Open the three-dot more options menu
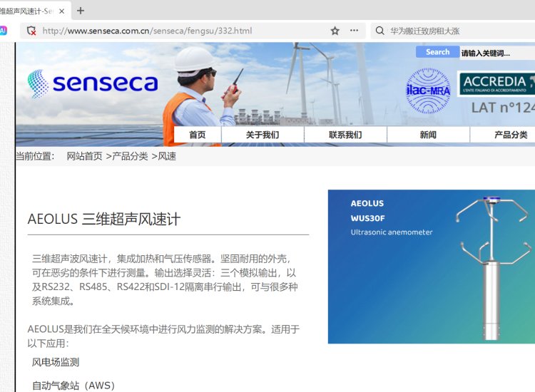This screenshot has width=535, height=392. [355, 31]
